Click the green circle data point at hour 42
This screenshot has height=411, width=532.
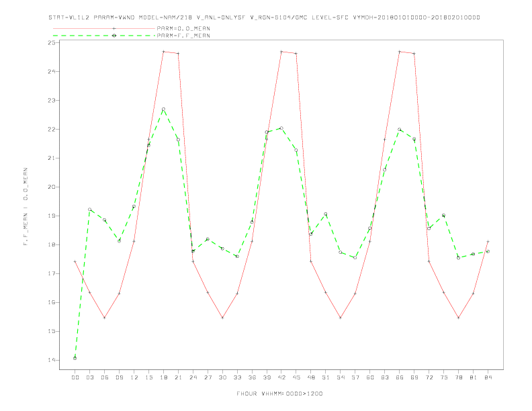coord(281,128)
